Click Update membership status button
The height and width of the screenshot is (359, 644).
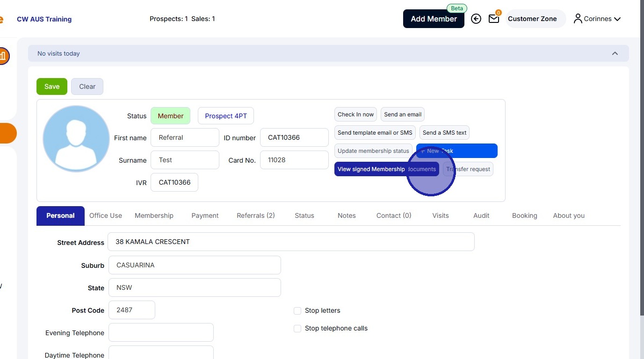(x=373, y=151)
